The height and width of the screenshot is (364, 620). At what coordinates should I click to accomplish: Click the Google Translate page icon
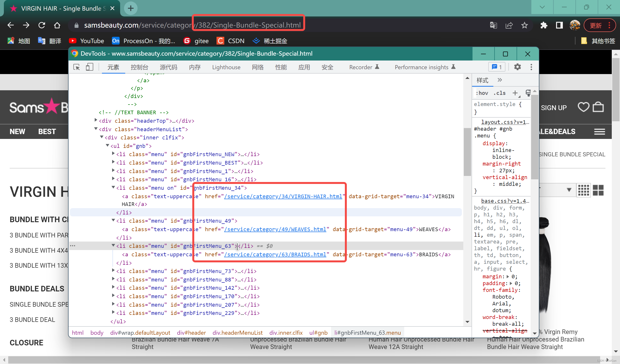[x=493, y=25]
